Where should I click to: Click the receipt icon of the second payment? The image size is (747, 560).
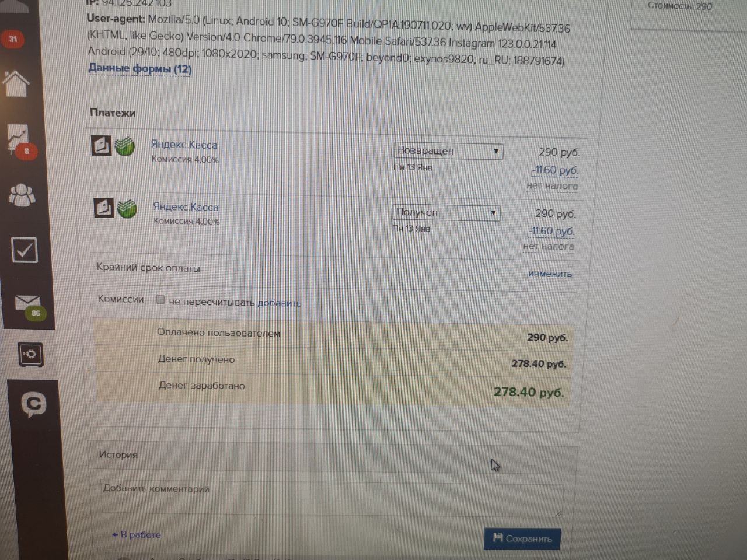pyautogui.click(x=104, y=208)
